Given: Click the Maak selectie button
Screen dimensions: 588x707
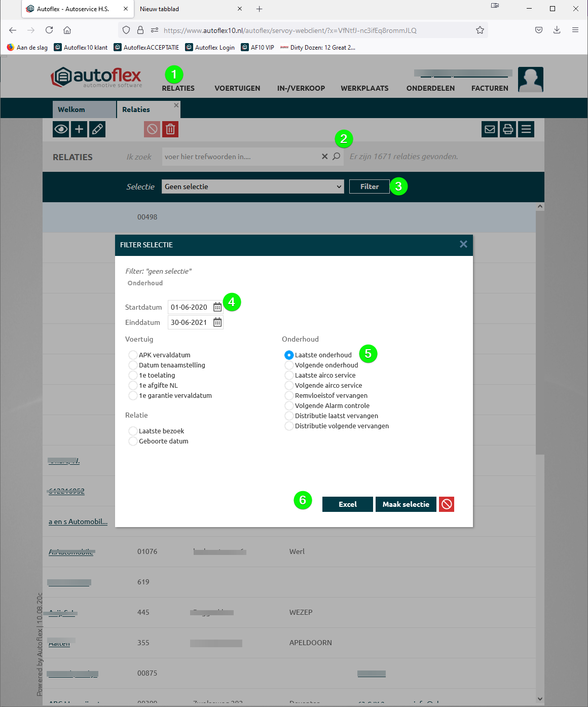Looking at the screenshot, I should (406, 504).
